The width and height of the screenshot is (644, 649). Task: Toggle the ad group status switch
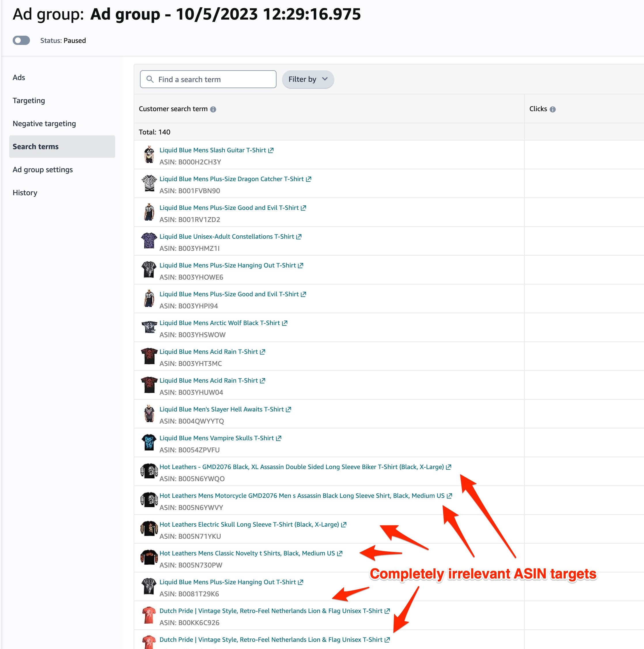tap(21, 40)
